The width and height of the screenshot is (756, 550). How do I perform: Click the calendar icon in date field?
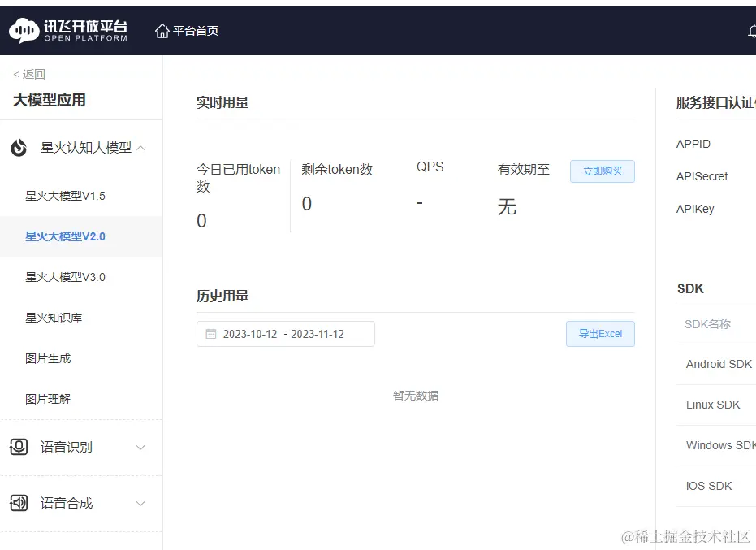tap(211, 334)
